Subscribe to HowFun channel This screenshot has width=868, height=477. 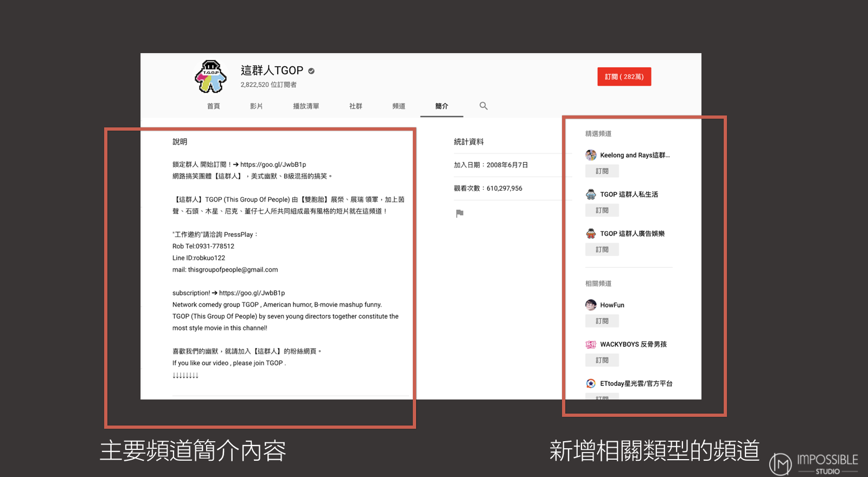pos(602,321)
